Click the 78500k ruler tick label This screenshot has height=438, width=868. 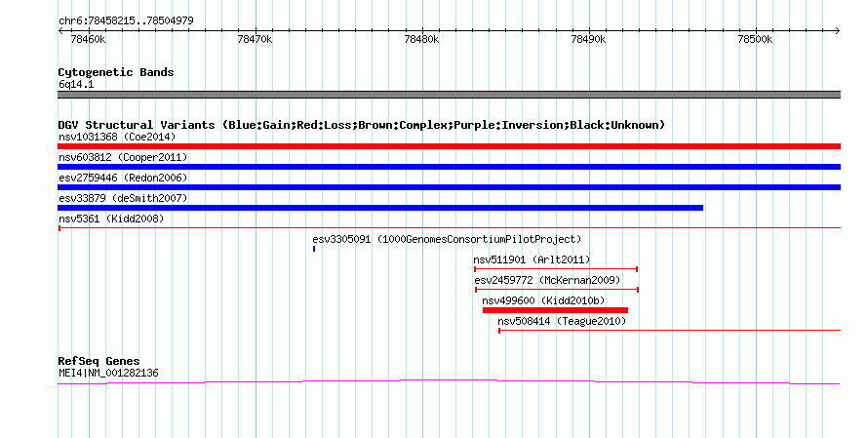click(755, 39)
